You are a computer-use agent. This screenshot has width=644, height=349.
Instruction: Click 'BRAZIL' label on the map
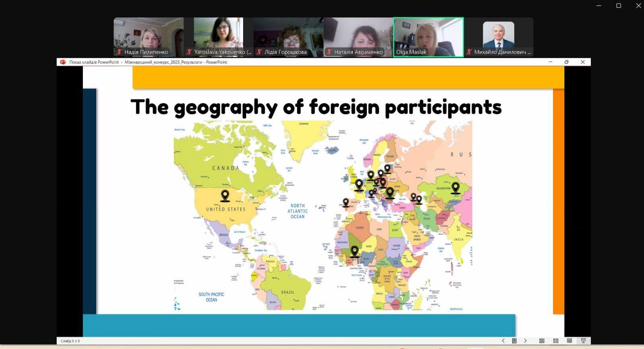coord(288,292)
